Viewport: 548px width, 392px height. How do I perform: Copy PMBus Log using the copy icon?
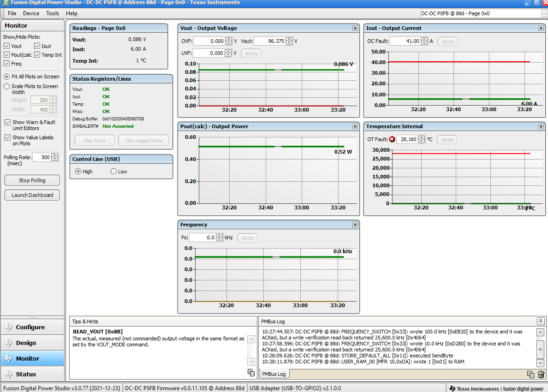tap(530, 374)
